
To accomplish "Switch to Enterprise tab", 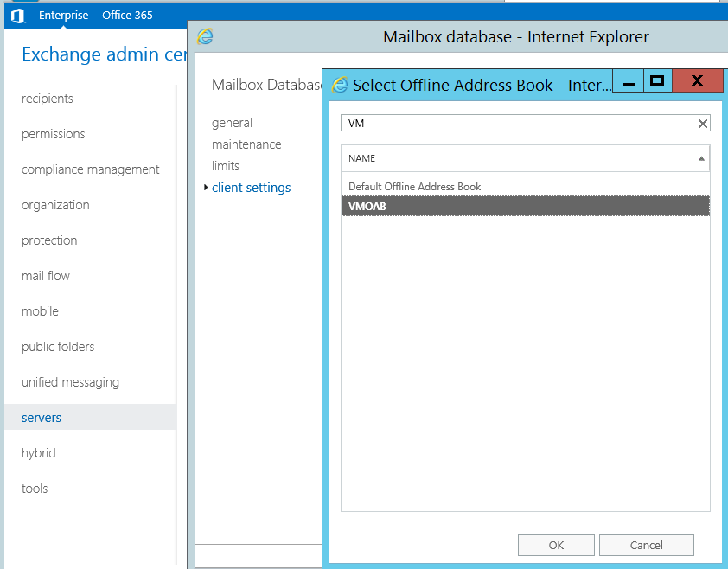I will [x=63, y=15].
